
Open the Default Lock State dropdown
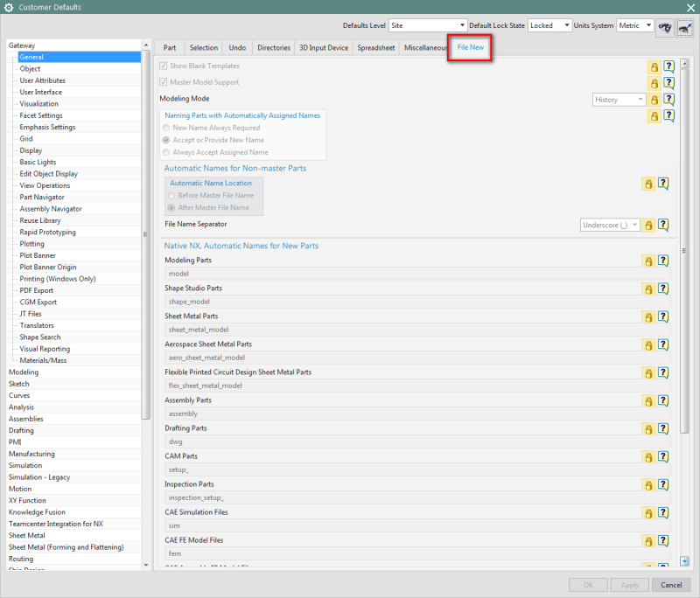549,25
